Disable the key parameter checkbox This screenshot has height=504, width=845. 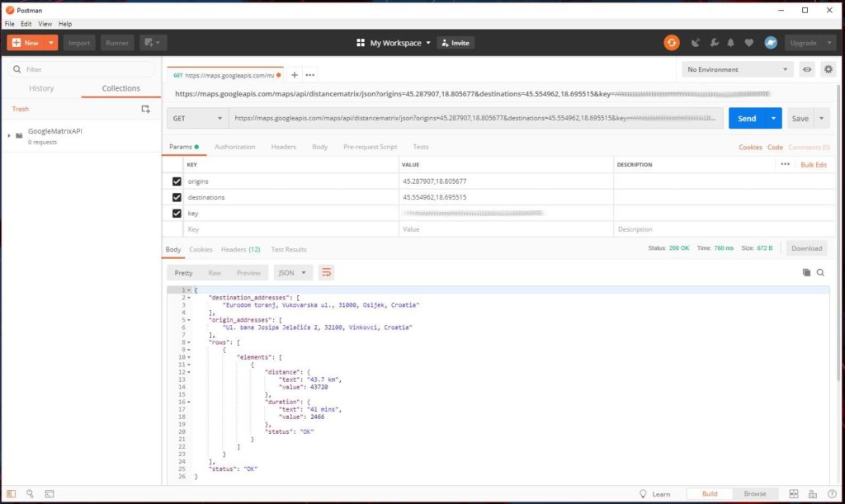[177, 213]
